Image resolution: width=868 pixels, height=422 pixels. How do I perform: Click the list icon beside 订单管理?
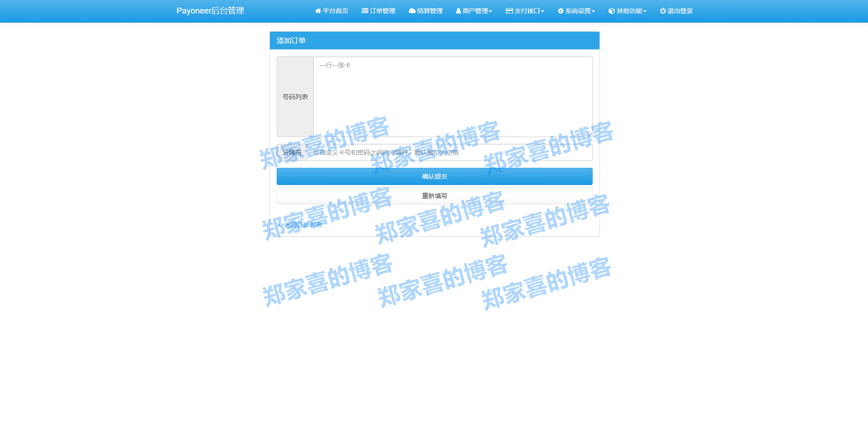[364, 11]
